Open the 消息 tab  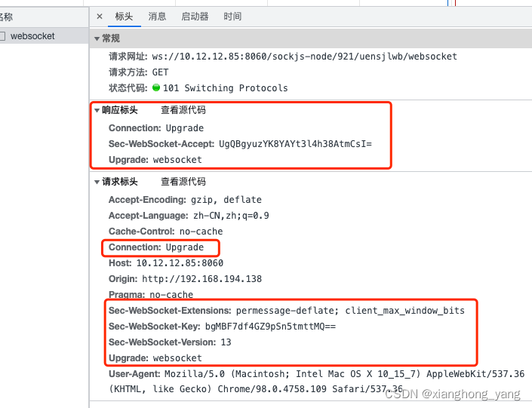pos(157,17)
